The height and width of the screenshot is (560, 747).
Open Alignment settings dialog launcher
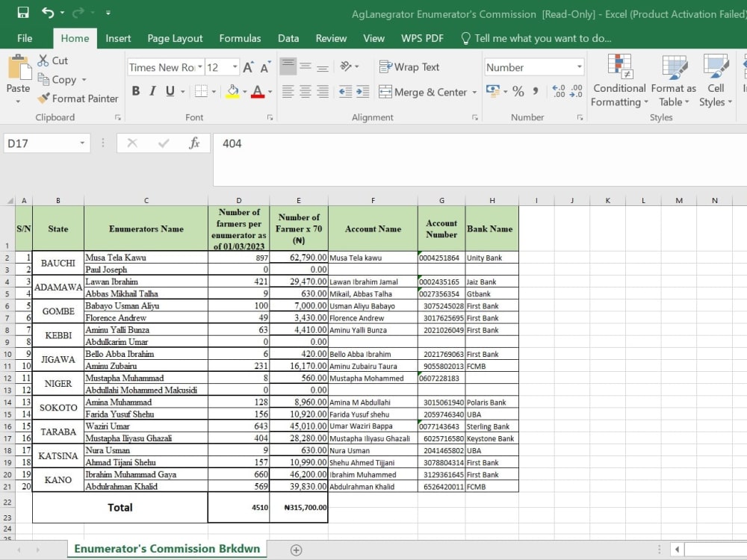click(474, 117)
